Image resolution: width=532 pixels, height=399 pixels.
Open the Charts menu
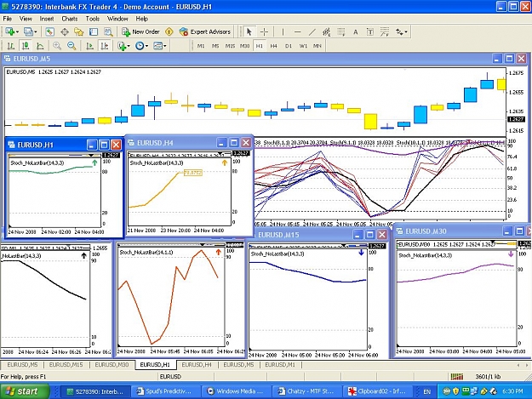click(69, 19)
